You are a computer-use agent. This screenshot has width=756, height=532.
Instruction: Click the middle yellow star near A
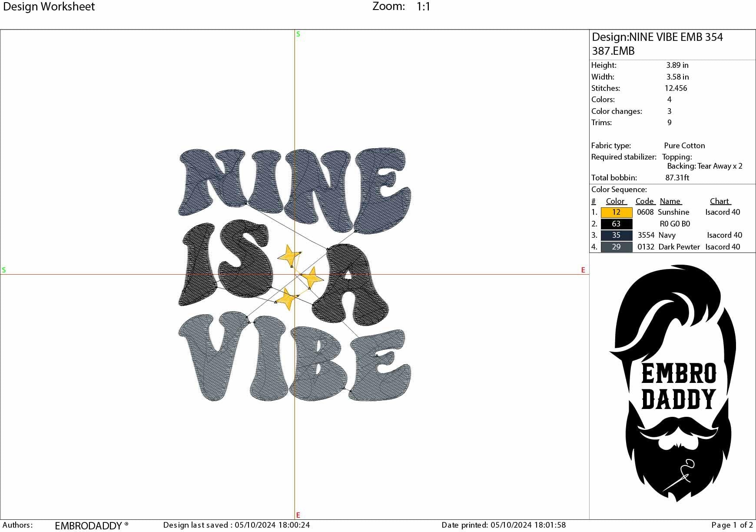click(312, 278)
